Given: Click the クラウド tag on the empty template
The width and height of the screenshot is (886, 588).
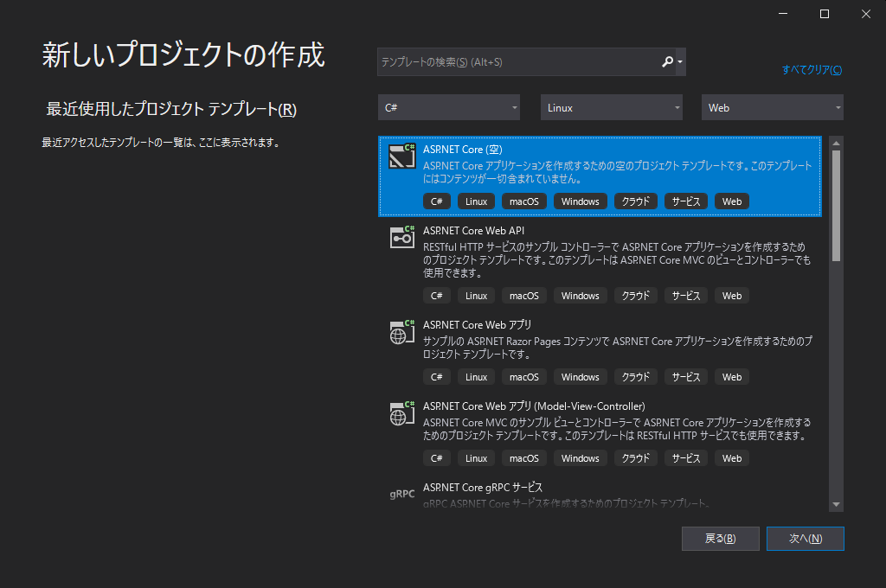Looking at the screenshot, I should pyautogui.click(x=635, y=201).
